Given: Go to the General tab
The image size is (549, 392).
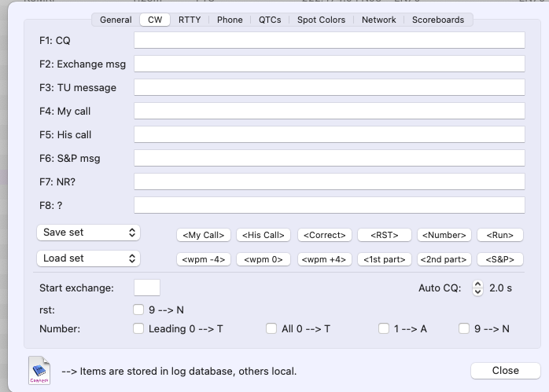Looking at the screenshot, I should 116,20.
